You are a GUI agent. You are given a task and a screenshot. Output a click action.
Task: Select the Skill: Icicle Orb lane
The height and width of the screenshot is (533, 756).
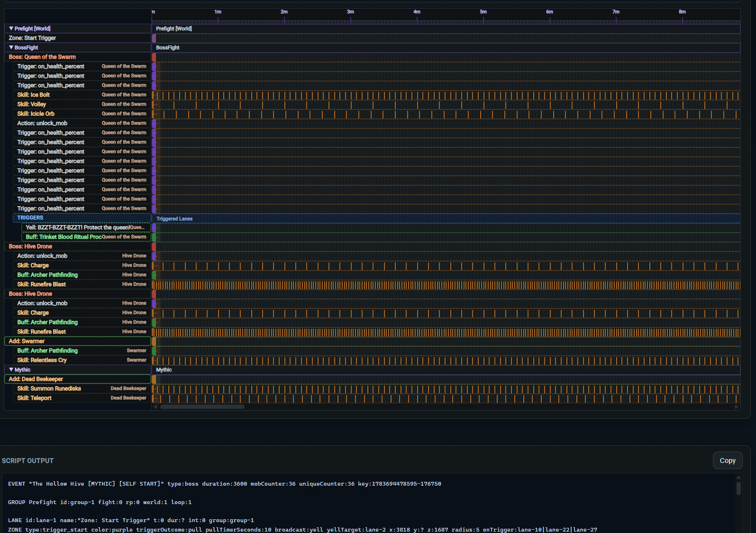point(82,114)
